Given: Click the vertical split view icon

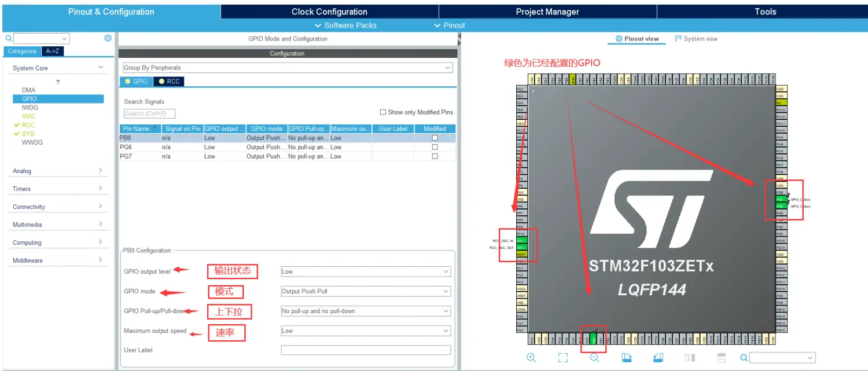Looking at the screenshot, I should [x=690, y=358].
